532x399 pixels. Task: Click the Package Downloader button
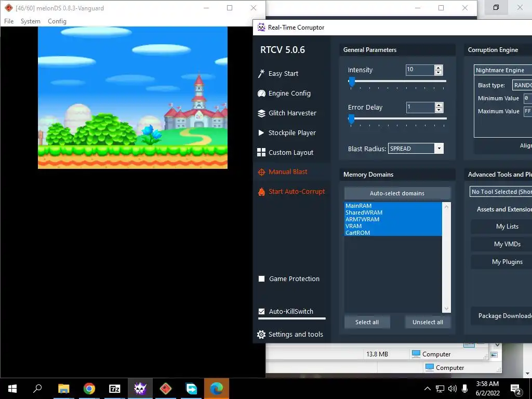[501, 316]
